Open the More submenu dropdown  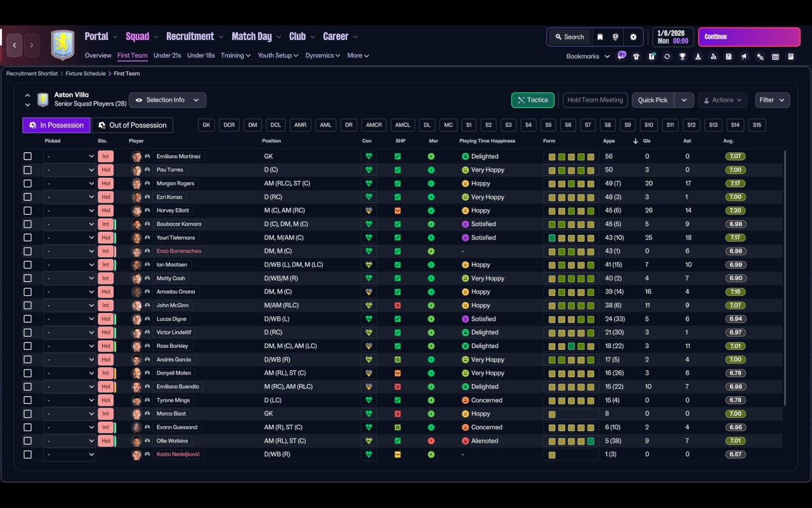point(358,55)
